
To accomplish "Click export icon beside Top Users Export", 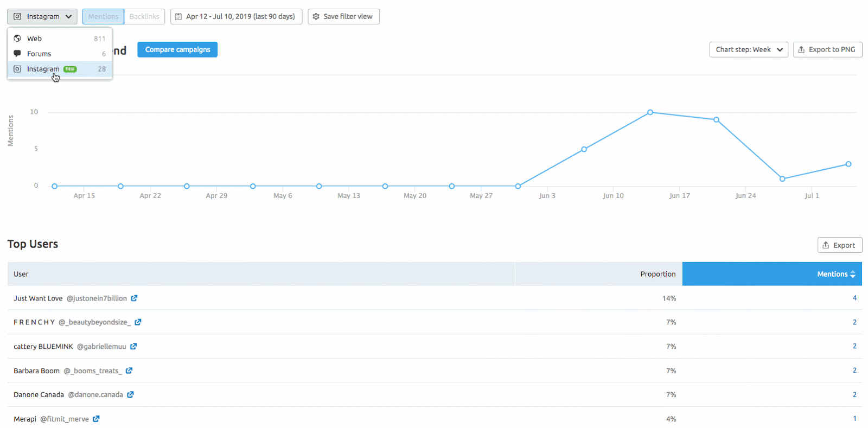I will [826, 245].
